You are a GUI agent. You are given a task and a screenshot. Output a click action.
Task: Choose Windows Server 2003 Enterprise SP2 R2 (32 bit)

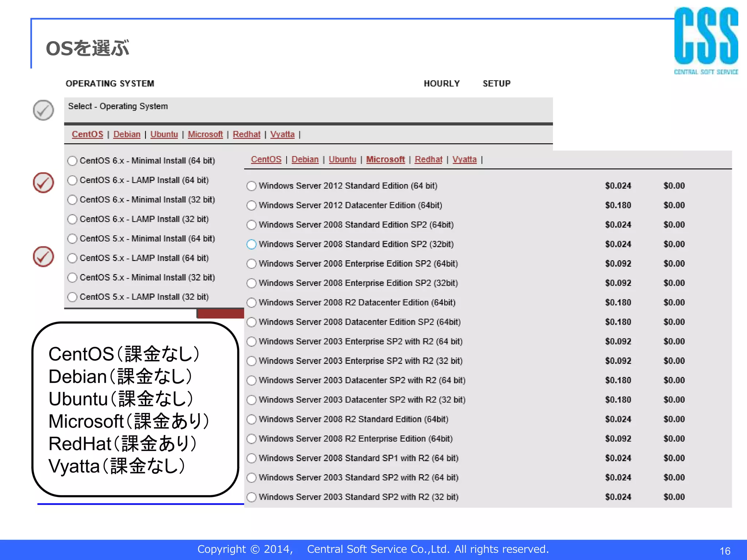[x=251, y=361]
